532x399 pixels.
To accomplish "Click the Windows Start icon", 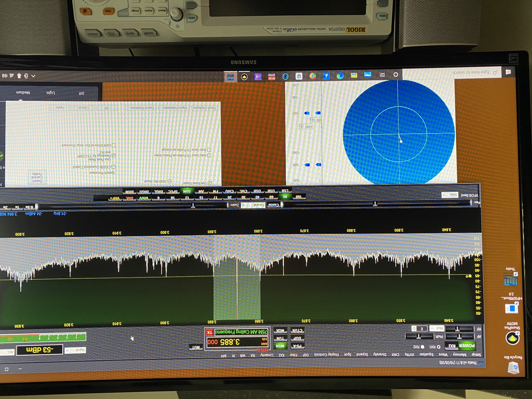I will (508, 72).
